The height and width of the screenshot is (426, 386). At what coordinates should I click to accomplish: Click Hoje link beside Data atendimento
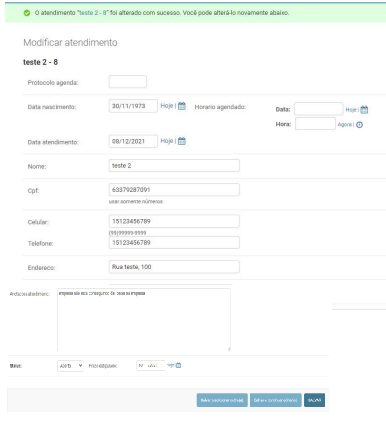pyautogui.click(x=167, y=141)
